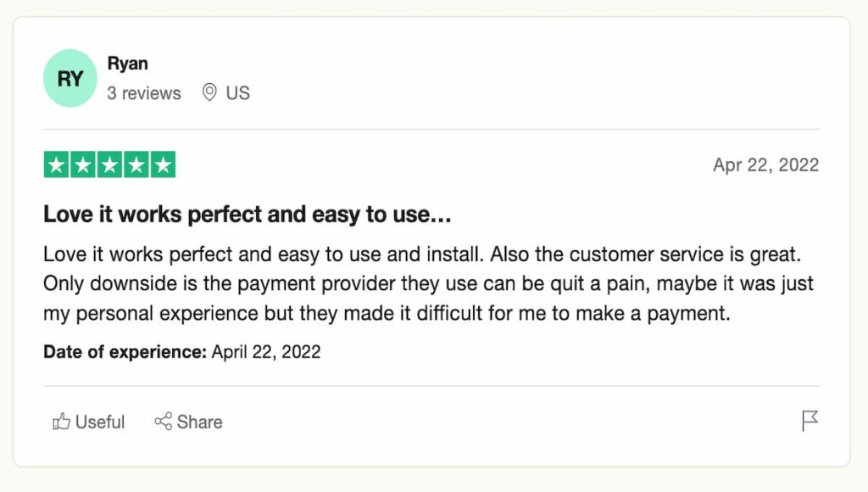868x492 pixels.
Task: Click the fourth green rating star
Action: [136, 165]
